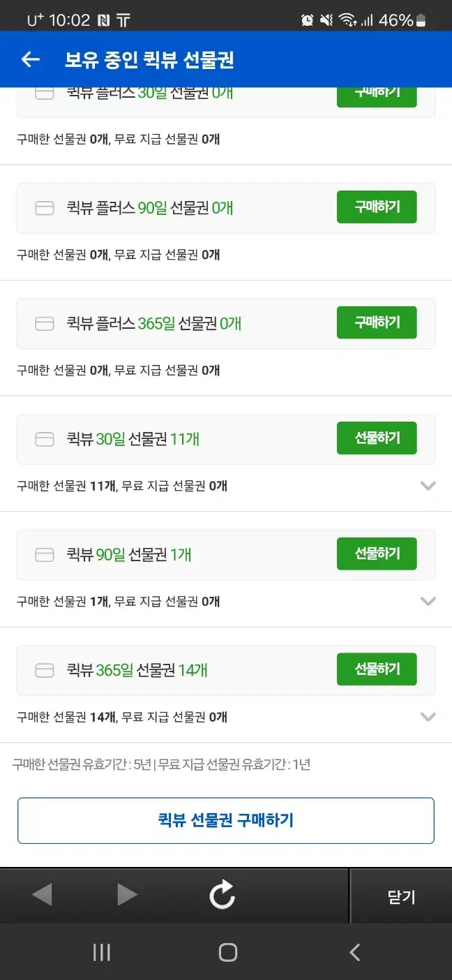Tap the clock in the Android status bar
This screenshot has height=980, width=452.
pos(70,20)
